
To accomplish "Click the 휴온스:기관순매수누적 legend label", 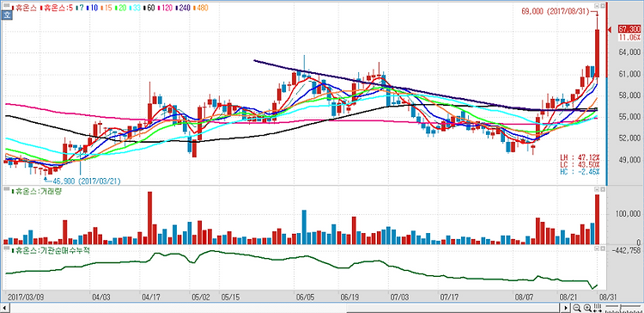I will pos(52,250).
